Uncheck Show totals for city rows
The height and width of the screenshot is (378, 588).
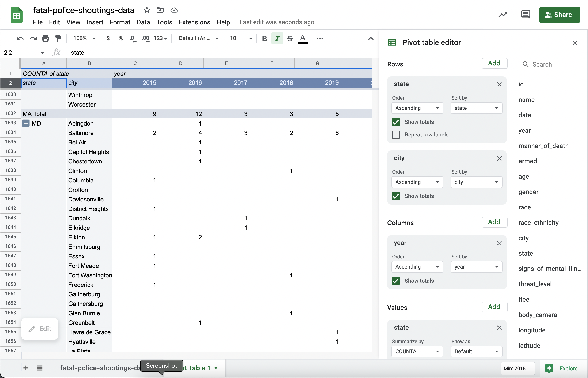tap(396, 196)
